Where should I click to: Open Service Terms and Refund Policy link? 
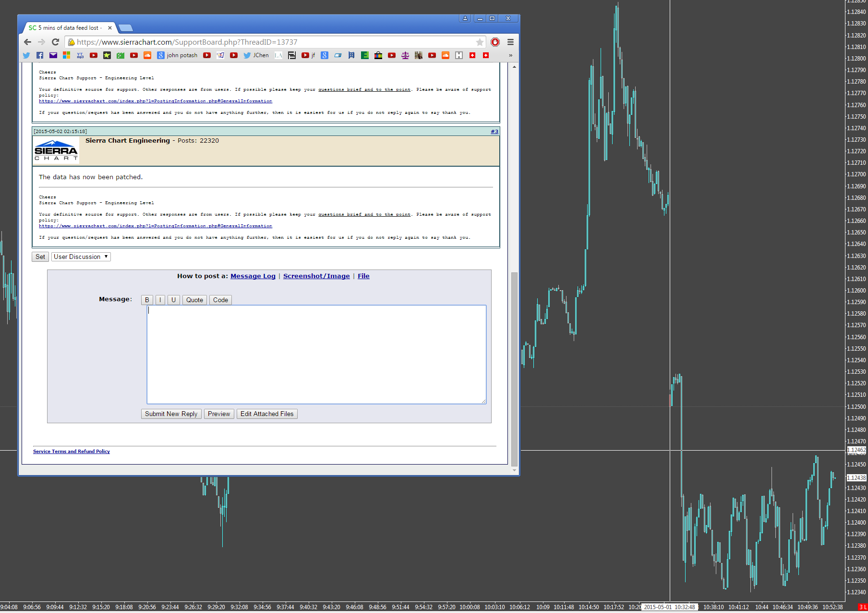(x=72, y=451)
